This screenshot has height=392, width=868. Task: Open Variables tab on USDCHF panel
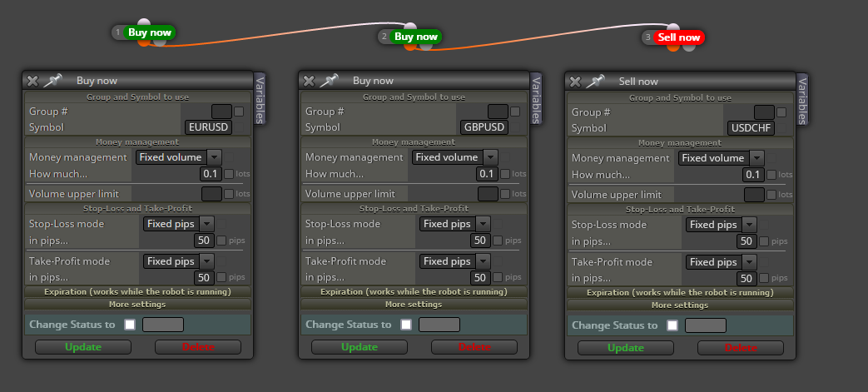[x=802, y=99]
